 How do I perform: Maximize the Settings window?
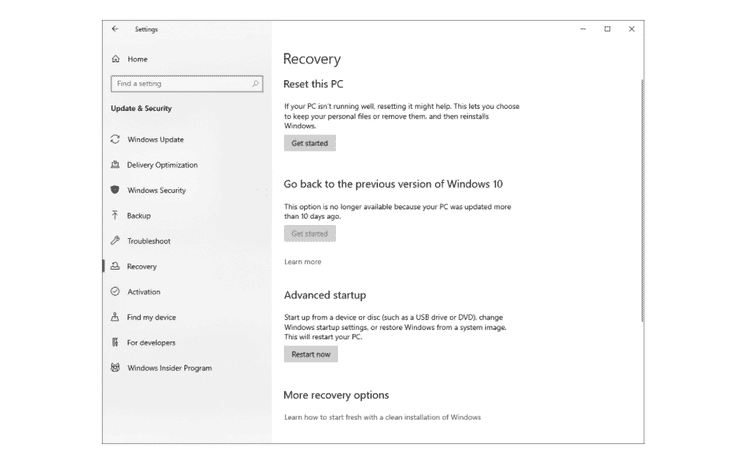[607, 29]
